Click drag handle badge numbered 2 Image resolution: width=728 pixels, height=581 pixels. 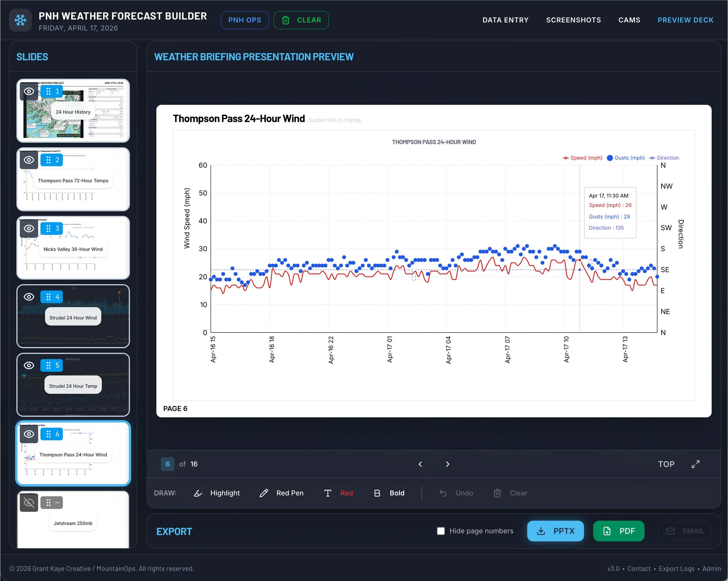52,160
